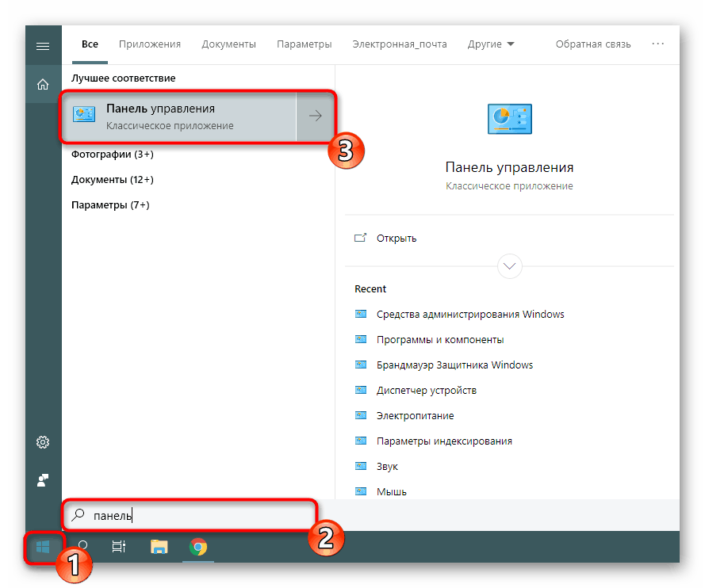Switch to the Документы tab

tap(228, 44)
